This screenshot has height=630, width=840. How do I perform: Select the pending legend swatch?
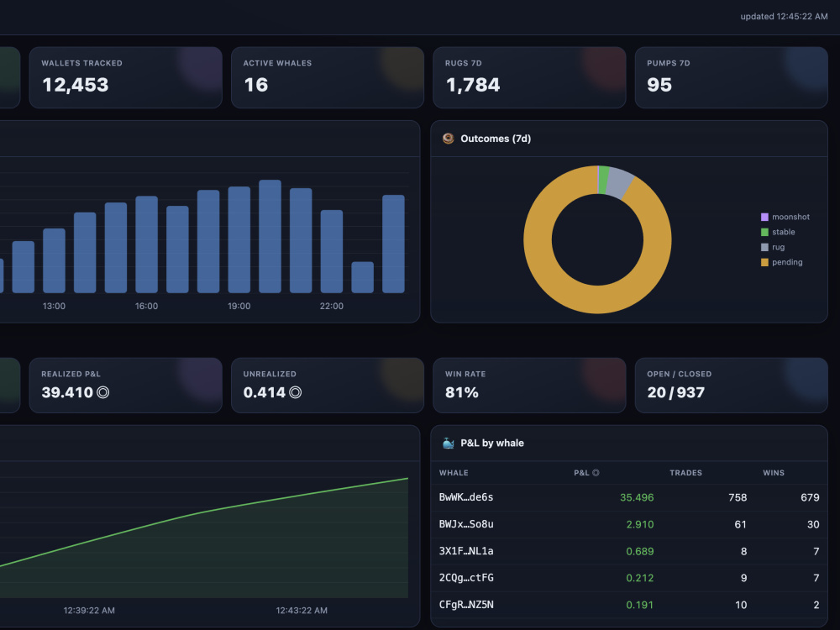click(x=764, y=262)
